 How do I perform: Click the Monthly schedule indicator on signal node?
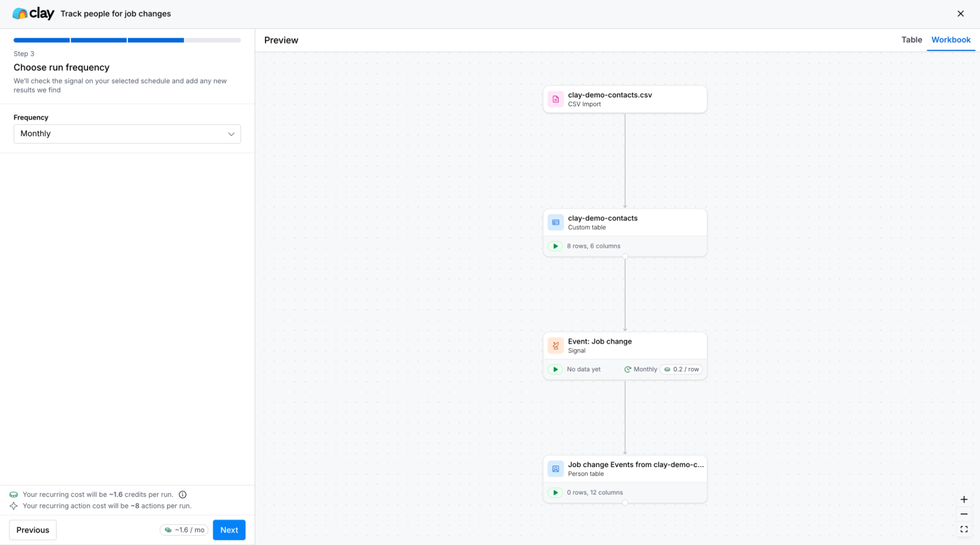641,369
